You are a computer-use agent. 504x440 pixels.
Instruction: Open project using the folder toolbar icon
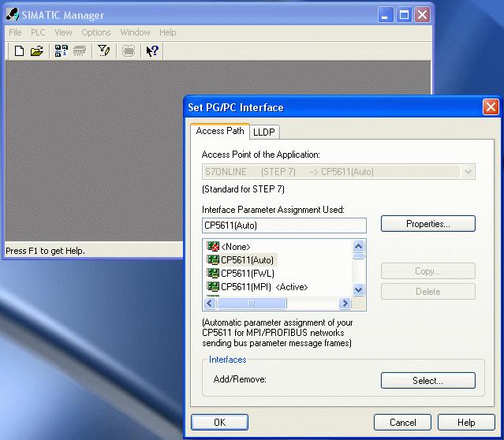(37, 50)
